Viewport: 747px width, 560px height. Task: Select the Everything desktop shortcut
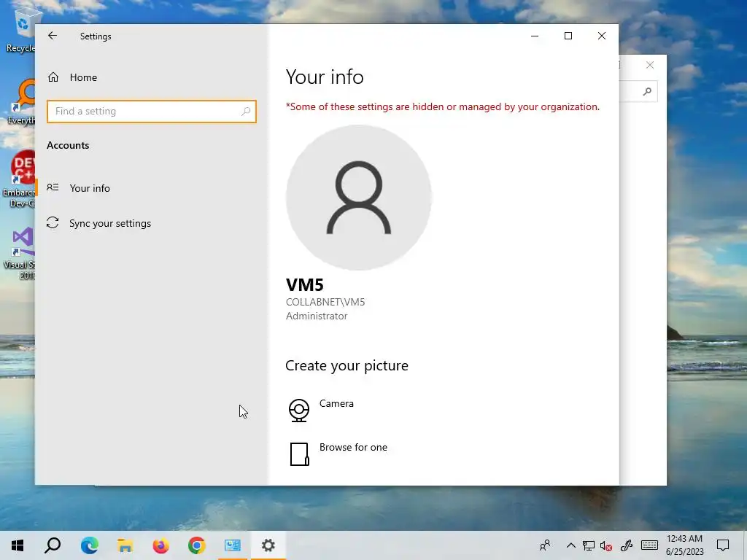21,102
